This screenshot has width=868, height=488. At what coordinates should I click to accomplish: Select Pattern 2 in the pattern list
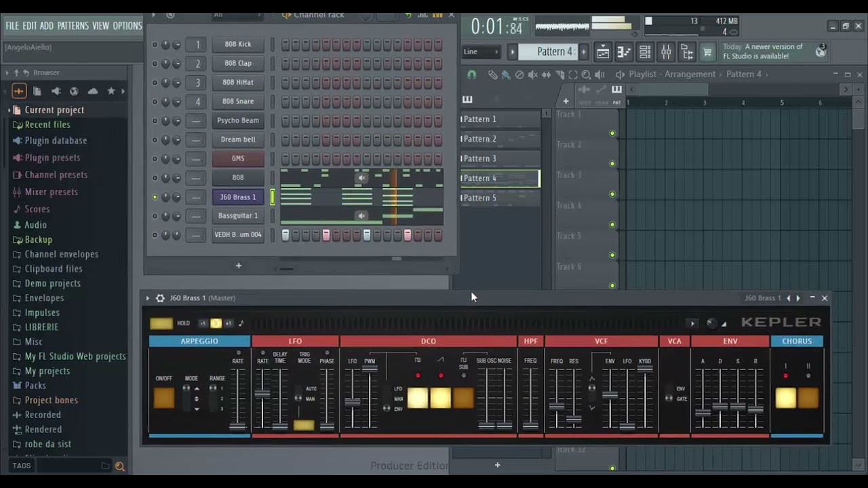point(500,139)
